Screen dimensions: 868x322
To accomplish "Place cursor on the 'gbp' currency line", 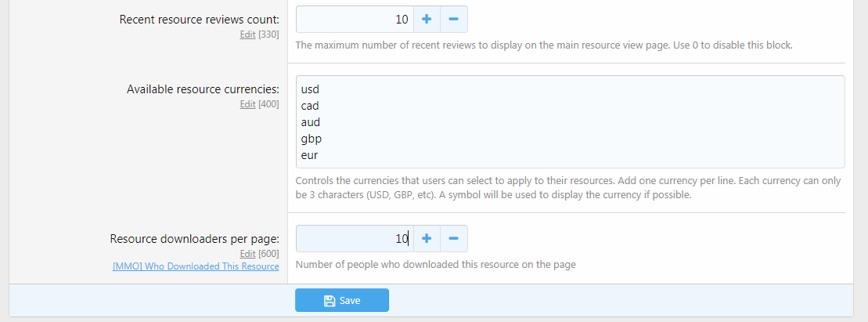I will tap(312, 139).
